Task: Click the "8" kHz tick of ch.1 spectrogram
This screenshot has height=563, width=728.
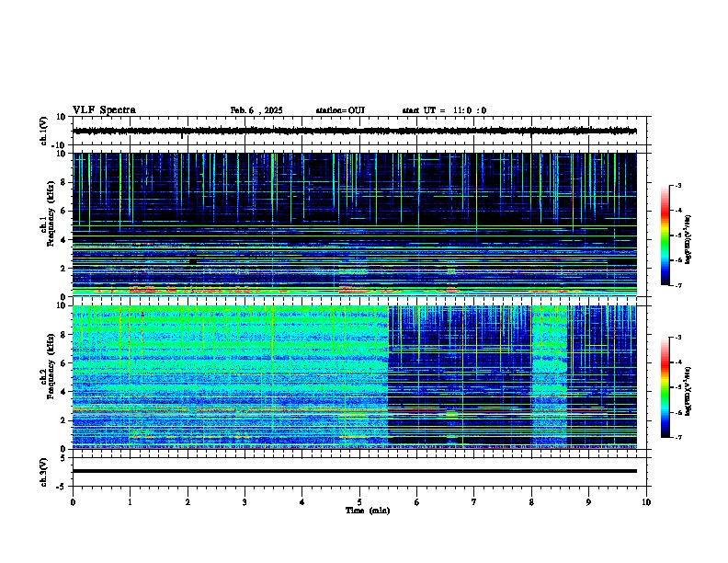Action: (x=64, y=182)
